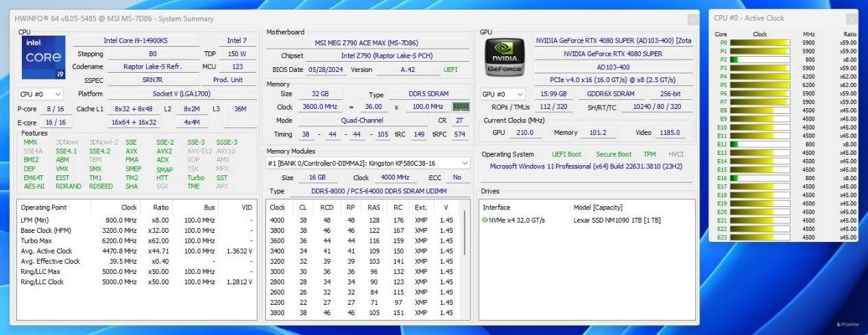The image size is (868, 335).
Task: Click the Secure Boot label
Action: 614,155
